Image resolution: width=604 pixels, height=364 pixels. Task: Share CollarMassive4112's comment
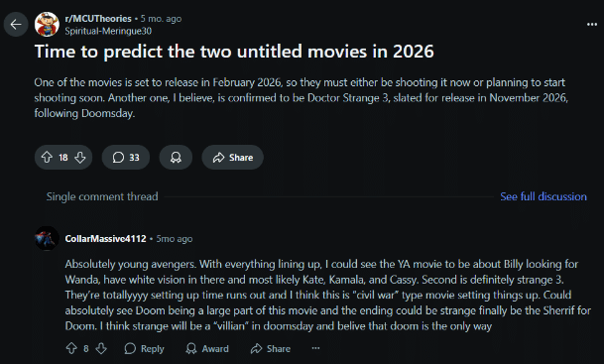(x=271, y=348)
